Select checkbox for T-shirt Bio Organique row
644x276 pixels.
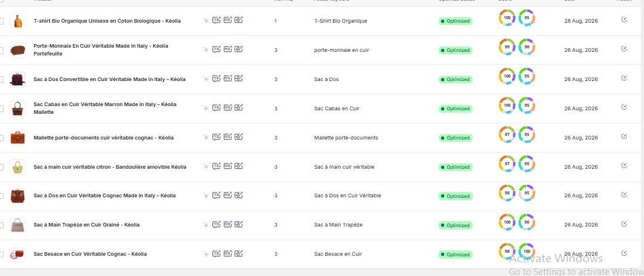[1, 21]
